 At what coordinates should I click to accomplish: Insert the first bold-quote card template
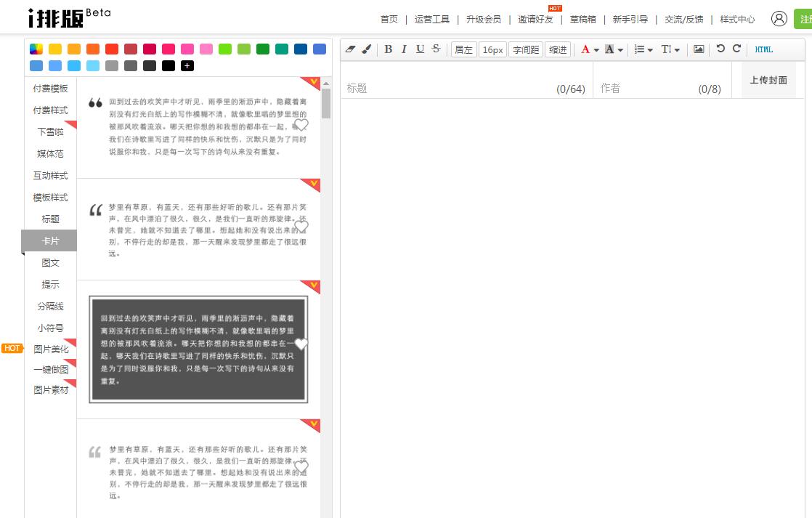[198, 126]
